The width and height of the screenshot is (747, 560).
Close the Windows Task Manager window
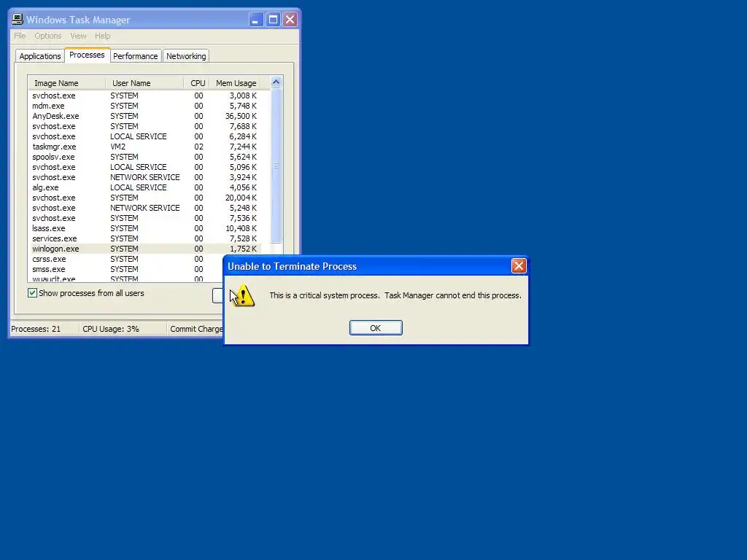(x=290, y=20)
